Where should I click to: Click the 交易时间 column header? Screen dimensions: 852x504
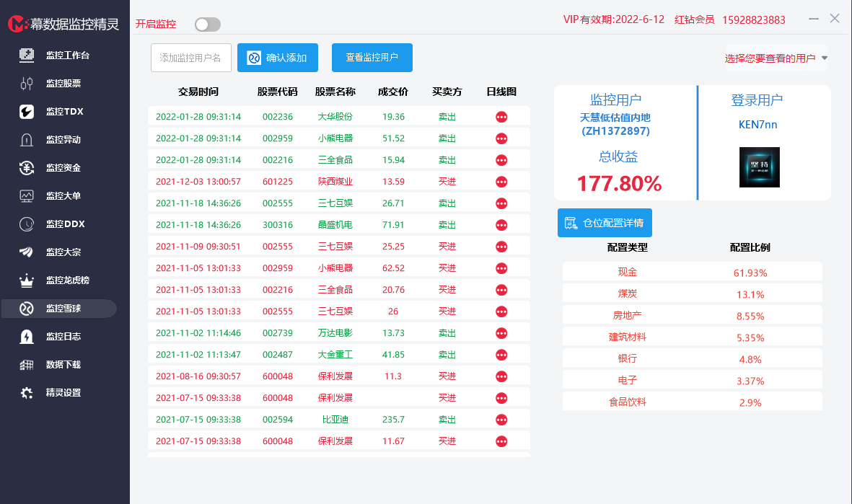tap(198, 92)
